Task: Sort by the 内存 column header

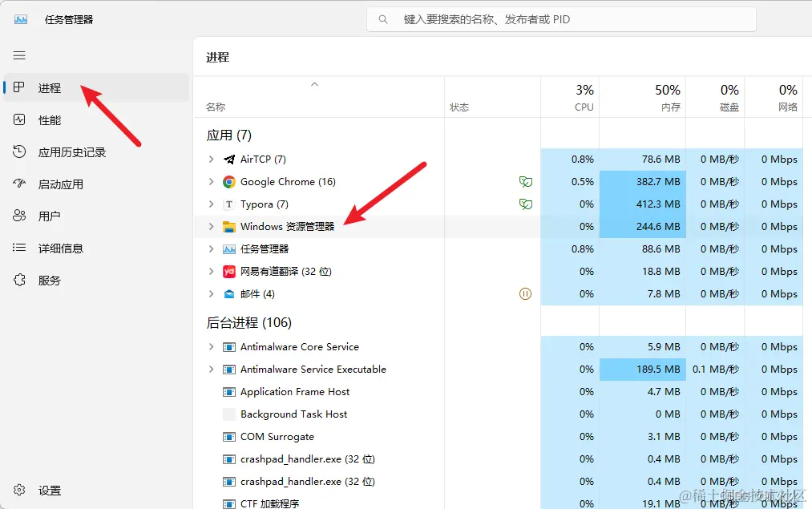Action: click(x=643, y=97)
